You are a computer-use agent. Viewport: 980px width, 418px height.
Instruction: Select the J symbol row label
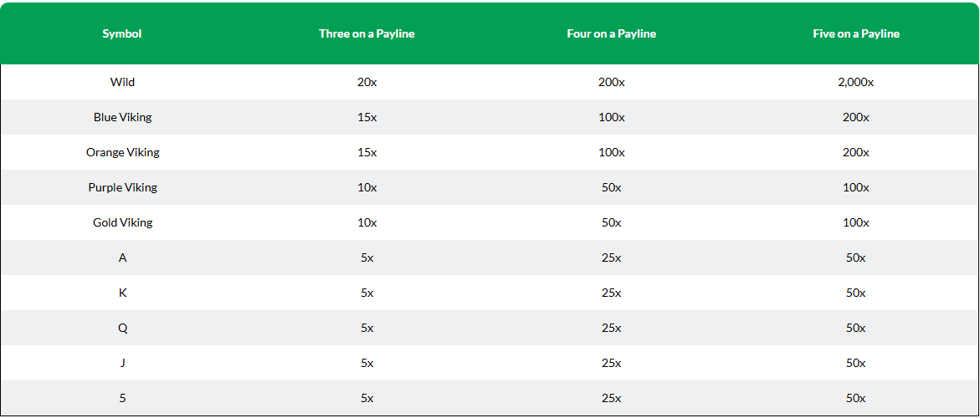[x=122, y=363]
